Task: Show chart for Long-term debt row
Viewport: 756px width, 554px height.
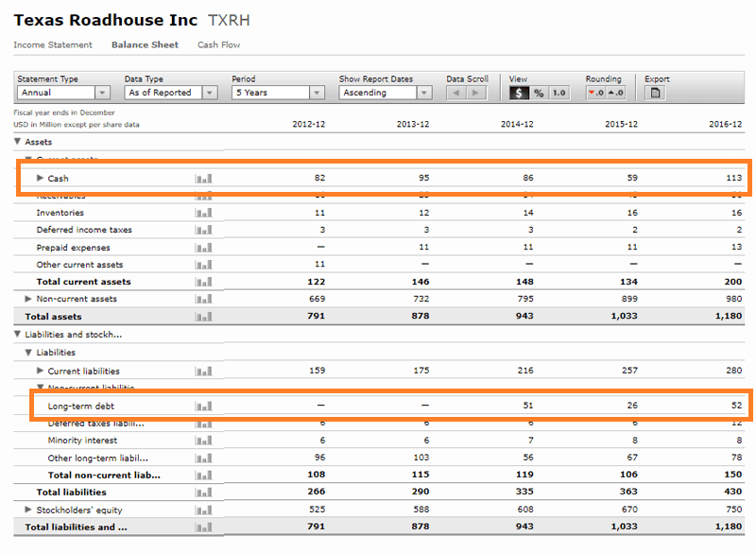Action: pyautogui.click(x=203, y=406)
